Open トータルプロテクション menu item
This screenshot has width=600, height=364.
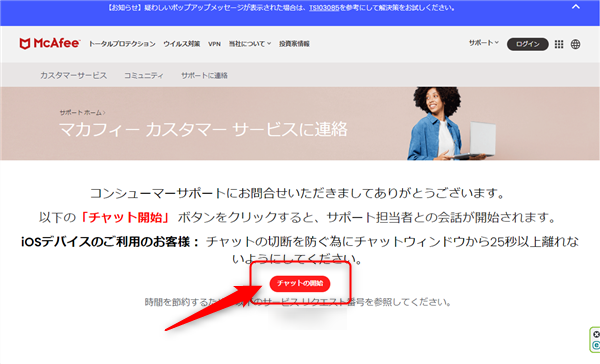click(x=122, y=44)
